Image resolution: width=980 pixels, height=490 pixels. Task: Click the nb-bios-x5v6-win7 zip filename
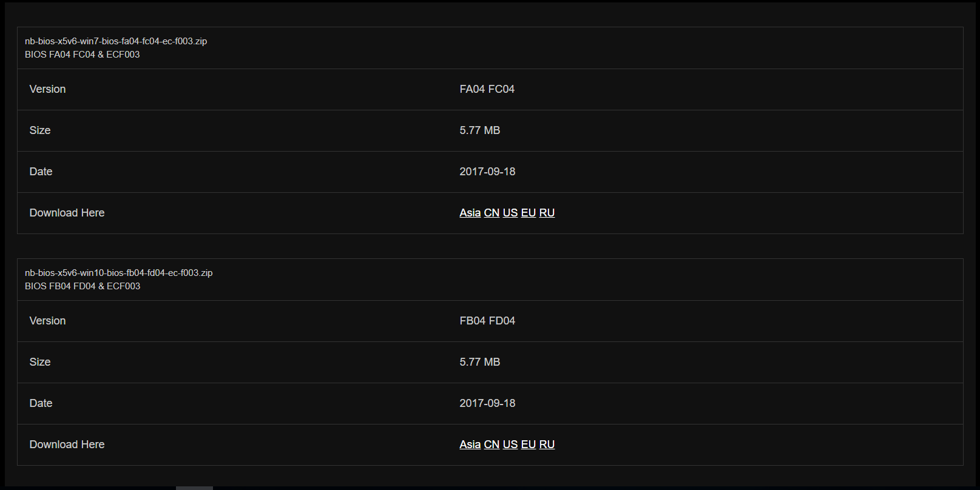pos(116,41)
